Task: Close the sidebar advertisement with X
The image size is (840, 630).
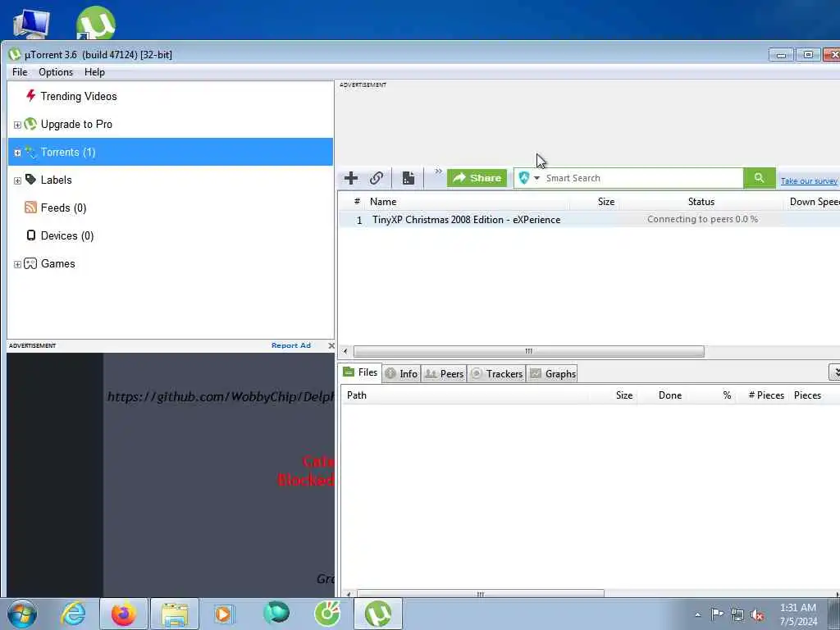Action: [x=331, y=345]
